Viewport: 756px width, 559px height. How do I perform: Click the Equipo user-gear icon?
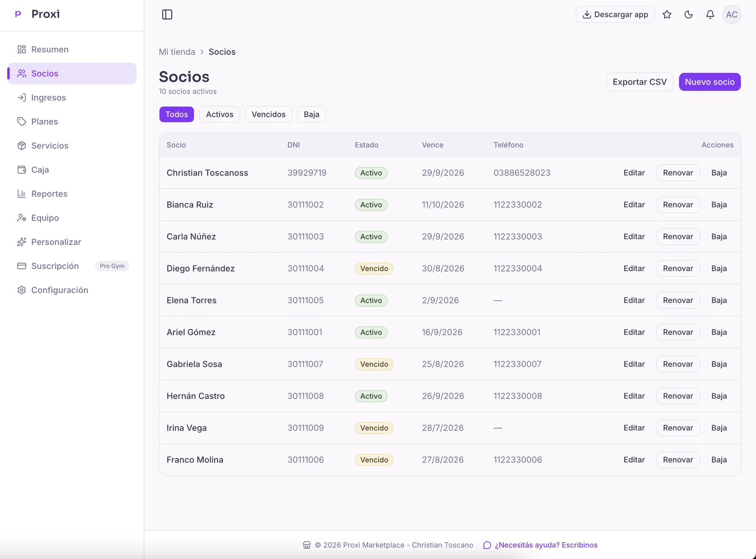tap(22, 218)
